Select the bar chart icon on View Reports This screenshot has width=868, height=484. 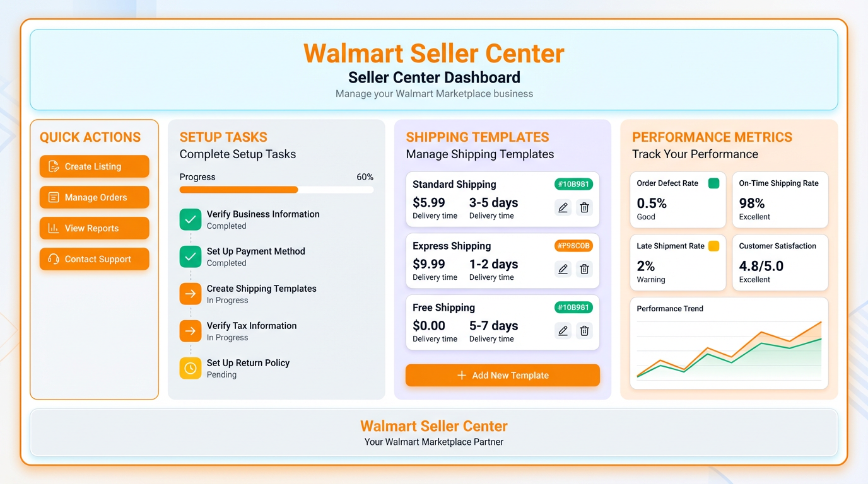click(53, 228)
